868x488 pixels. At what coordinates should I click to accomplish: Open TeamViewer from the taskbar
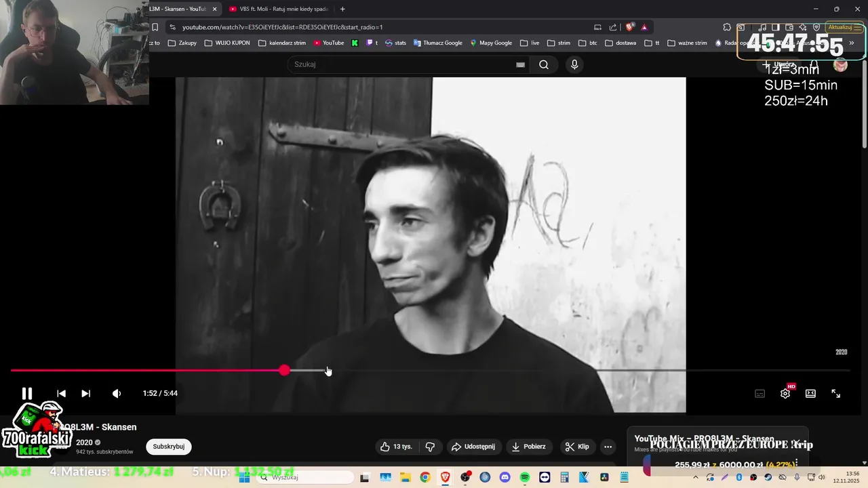pos(545,477)
